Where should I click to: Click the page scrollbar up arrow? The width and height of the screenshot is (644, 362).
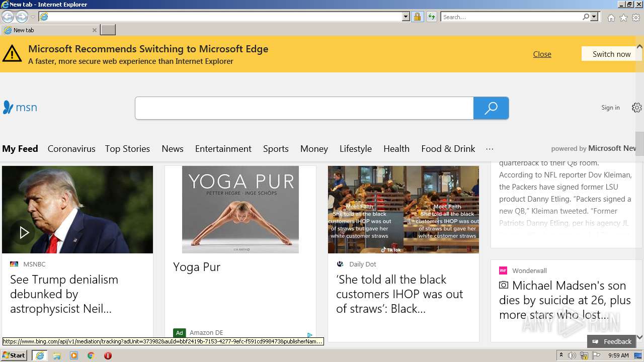639,47
